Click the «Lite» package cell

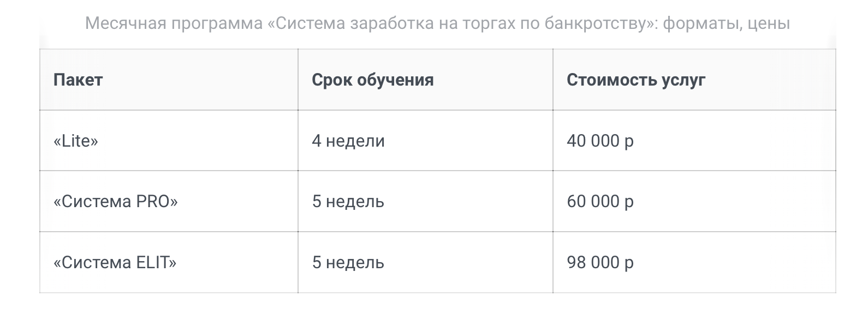76,141
